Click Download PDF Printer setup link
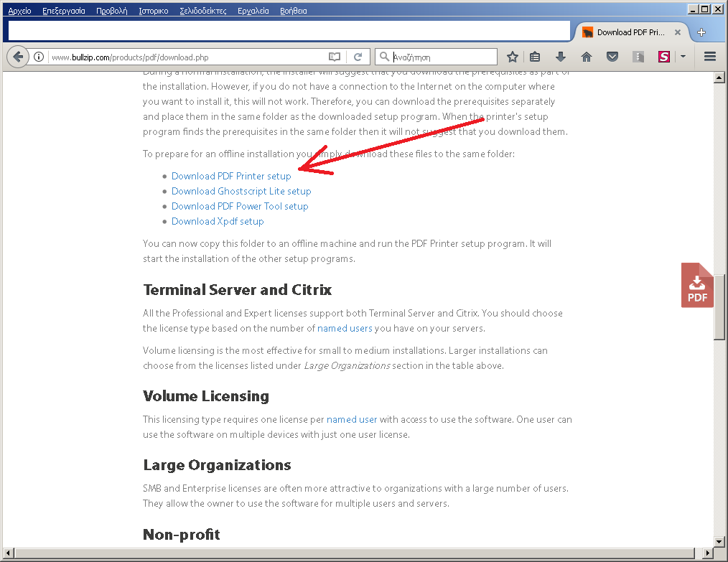The width and height of the screenshot is (728, 562). (231, 176)
